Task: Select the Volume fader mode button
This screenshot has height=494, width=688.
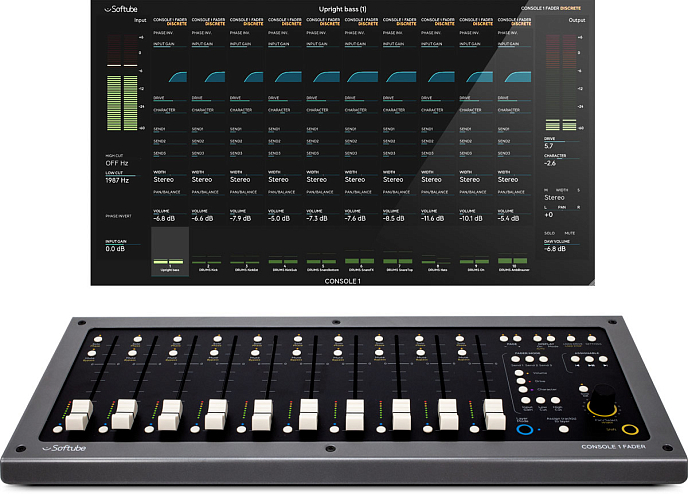Action: [520, 372]
